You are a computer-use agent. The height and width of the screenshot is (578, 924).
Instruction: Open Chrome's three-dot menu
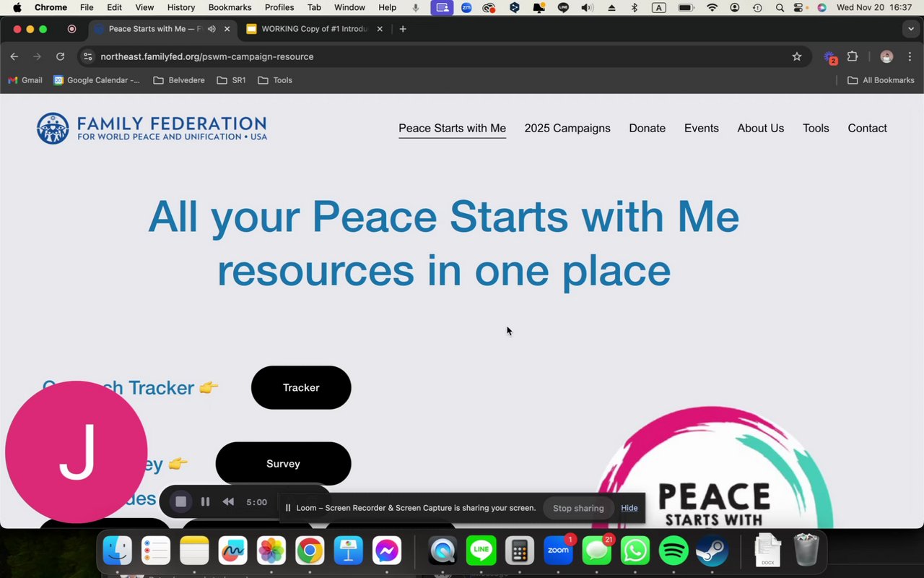910,56
